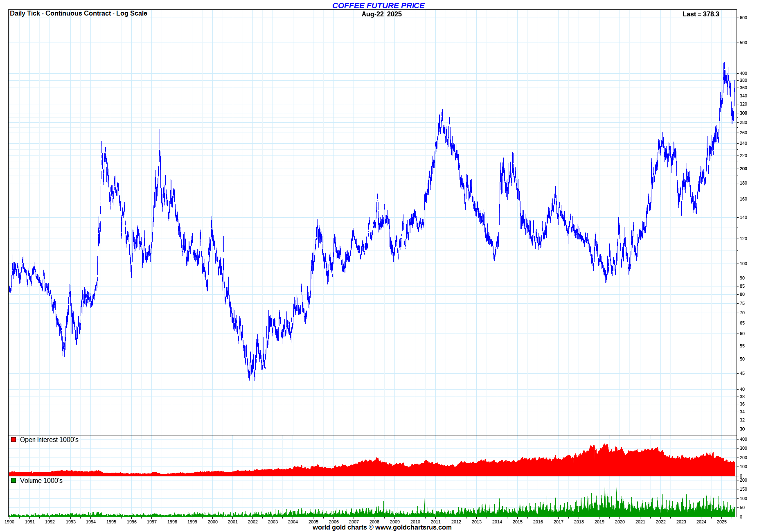Click the 'Daily Tick - Continuous Contract - Log Scale' label
Image resolution: width=757 pixels, height=532 pixels.
click(78, 13)
